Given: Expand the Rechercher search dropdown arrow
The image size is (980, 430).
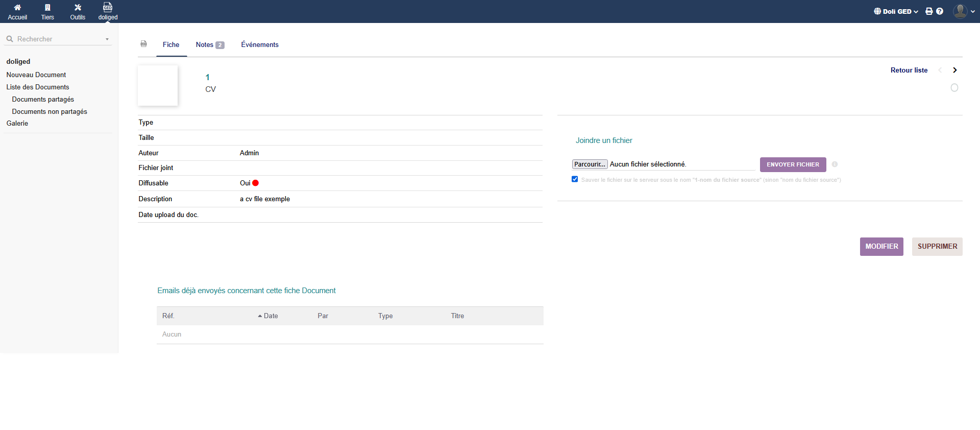Looking at the screenshot, I should point(107,39).
